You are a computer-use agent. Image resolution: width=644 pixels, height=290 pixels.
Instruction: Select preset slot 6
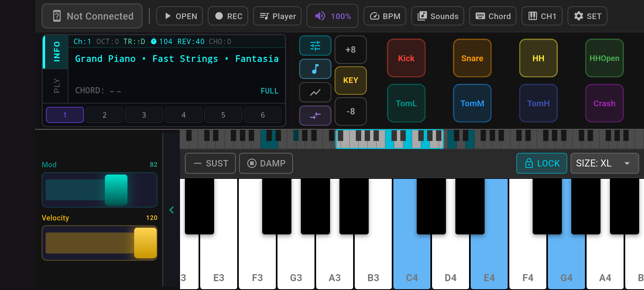click(x=263, y=115)
